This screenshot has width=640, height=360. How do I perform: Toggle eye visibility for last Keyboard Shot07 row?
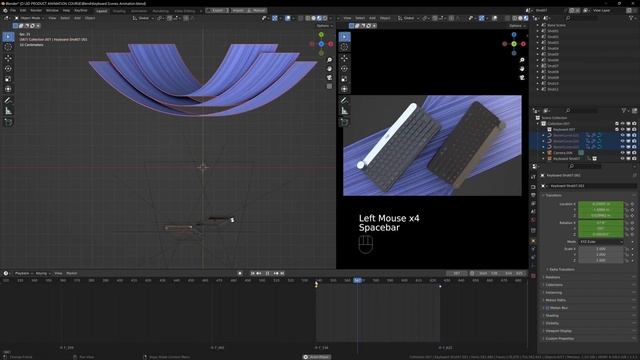(622, 158)
